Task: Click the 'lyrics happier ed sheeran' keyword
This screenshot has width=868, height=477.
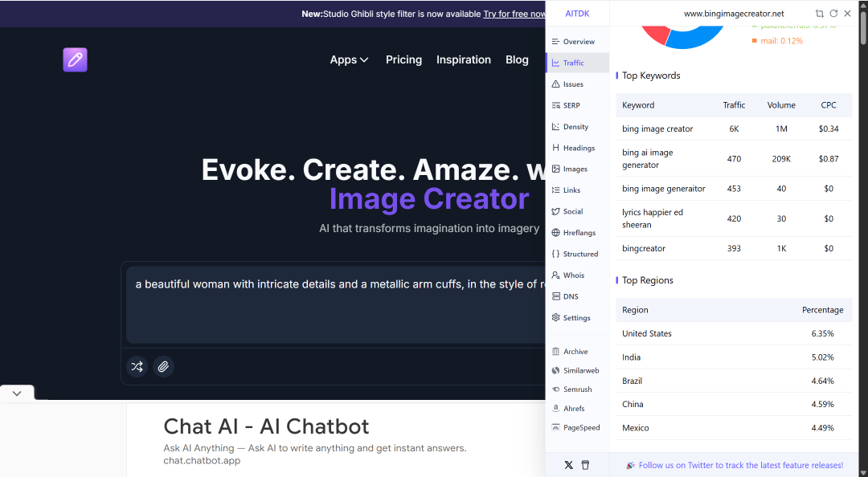Action: coord(652,218)
